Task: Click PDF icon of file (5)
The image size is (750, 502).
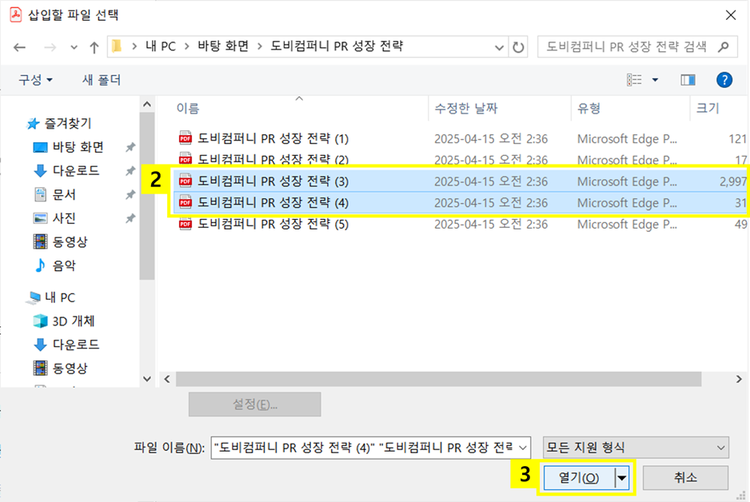Action: 185,224
